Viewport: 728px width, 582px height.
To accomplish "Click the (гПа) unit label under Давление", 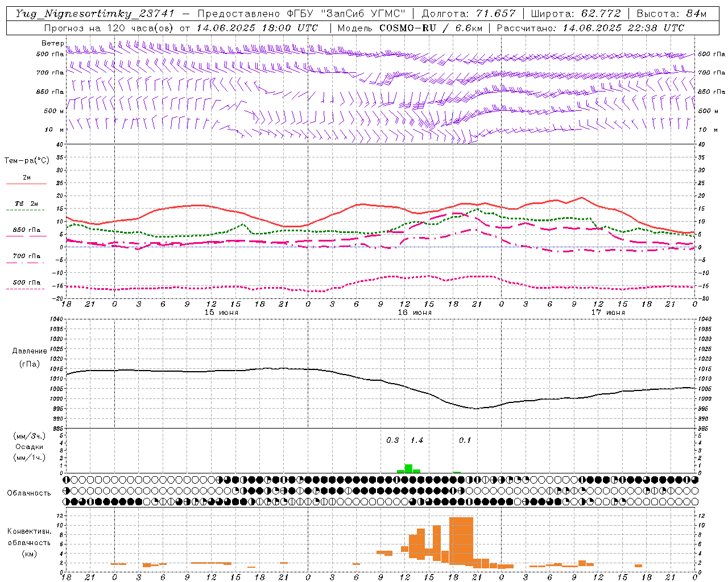I will [x=30, y=364].
